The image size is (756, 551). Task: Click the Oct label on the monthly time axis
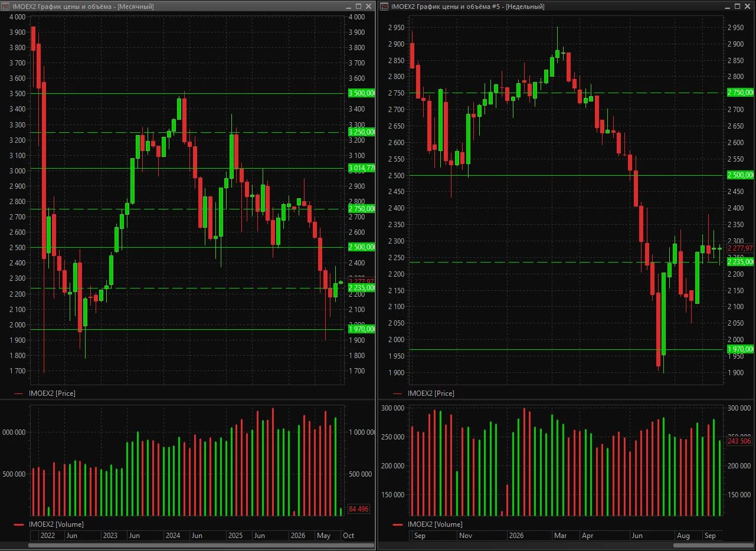tap(348, 536)
